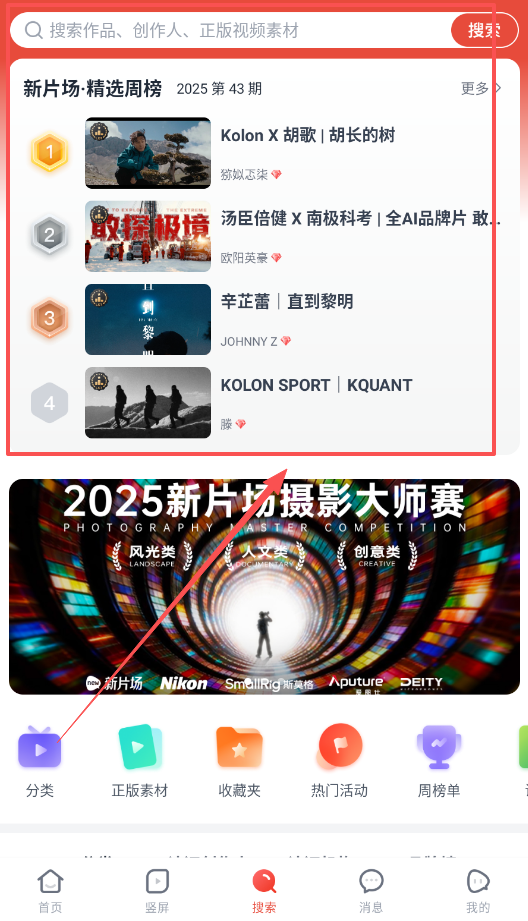Tap the rank 4 gray hexagon badge

(x=49, y=403)
